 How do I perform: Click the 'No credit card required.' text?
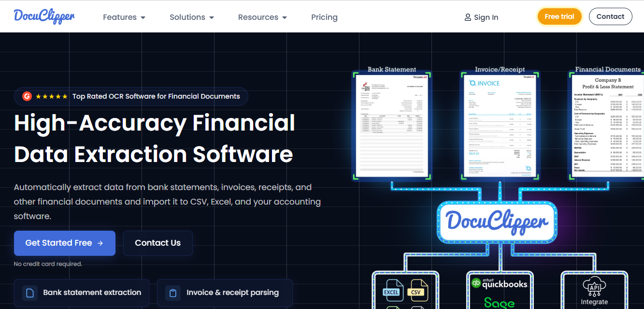[48, 264]
